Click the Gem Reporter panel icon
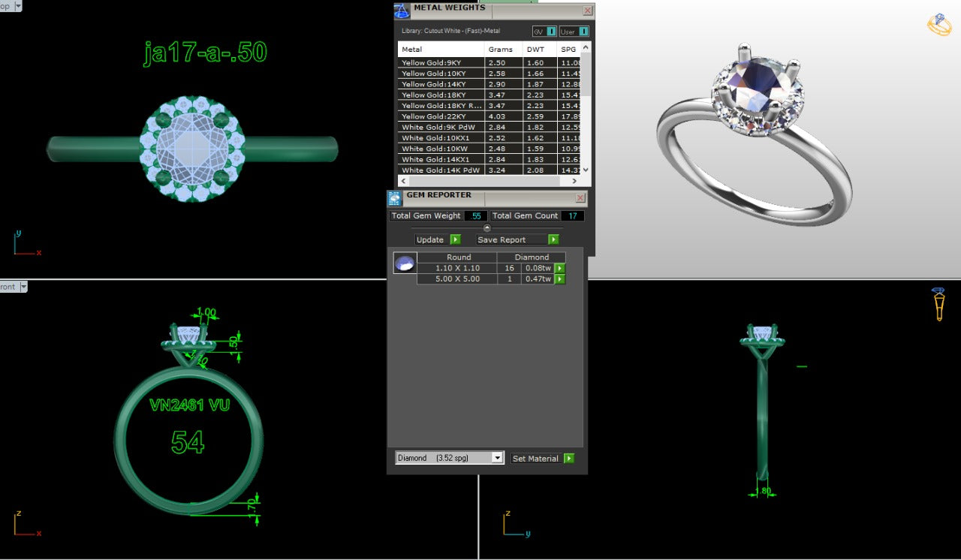 coord(395,198)
